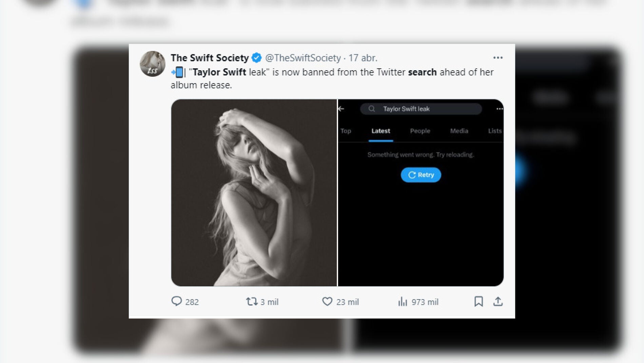644x363 pixels.
Task: Click the retweet arrows icon
Action: [252, 301]
